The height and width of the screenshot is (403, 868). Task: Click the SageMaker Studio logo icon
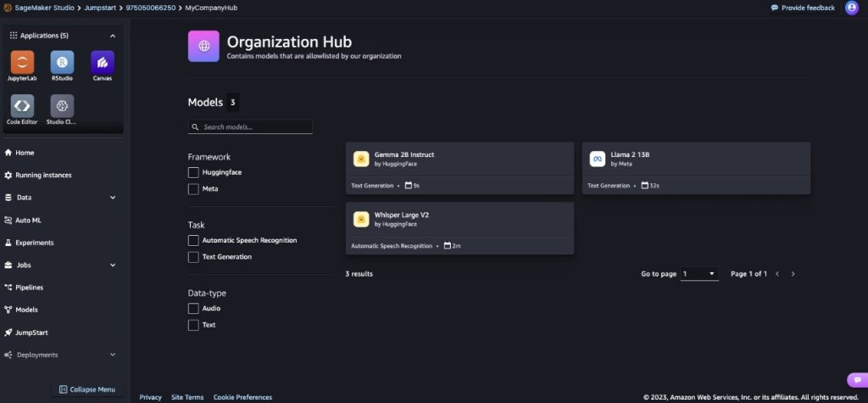(8, 8)
